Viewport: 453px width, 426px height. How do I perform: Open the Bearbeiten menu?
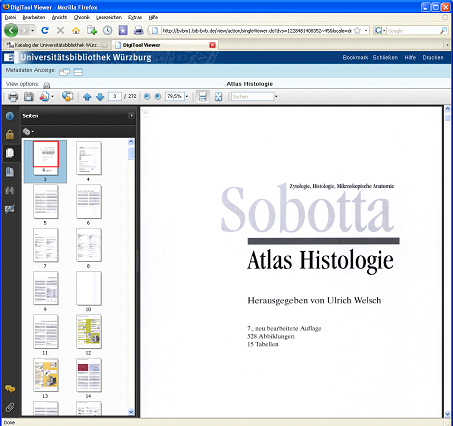34,17
